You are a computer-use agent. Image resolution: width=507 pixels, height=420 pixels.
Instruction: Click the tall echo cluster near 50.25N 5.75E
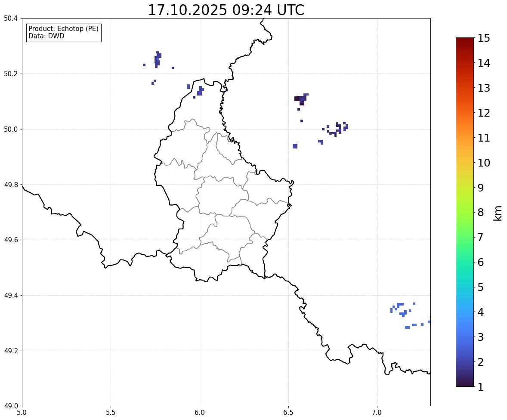click(157, 60)
